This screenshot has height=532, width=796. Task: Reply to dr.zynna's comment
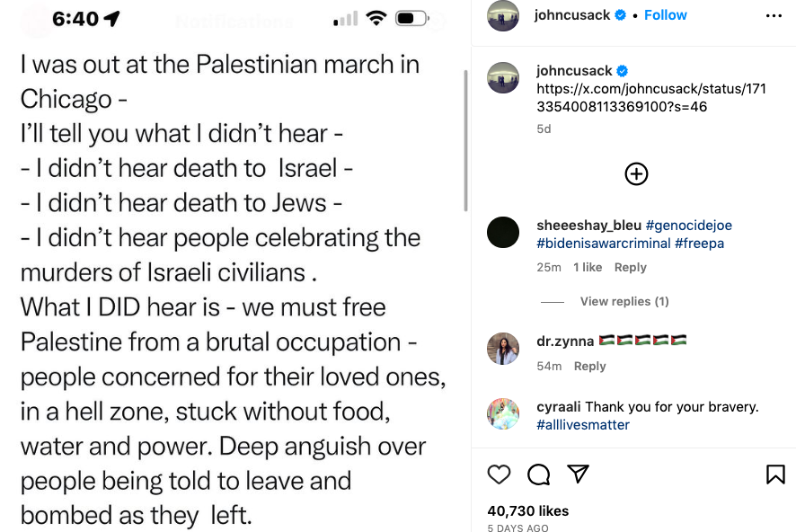[x=589, y=366]
